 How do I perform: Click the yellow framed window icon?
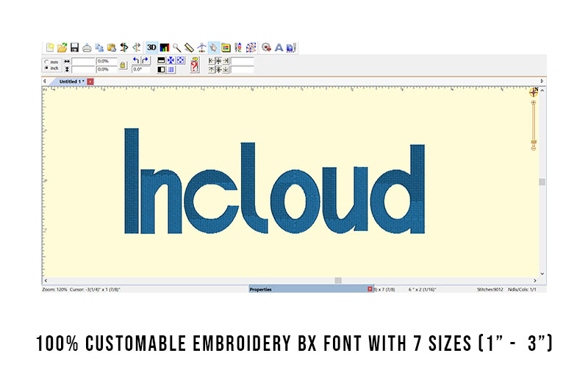pos(226,48)
